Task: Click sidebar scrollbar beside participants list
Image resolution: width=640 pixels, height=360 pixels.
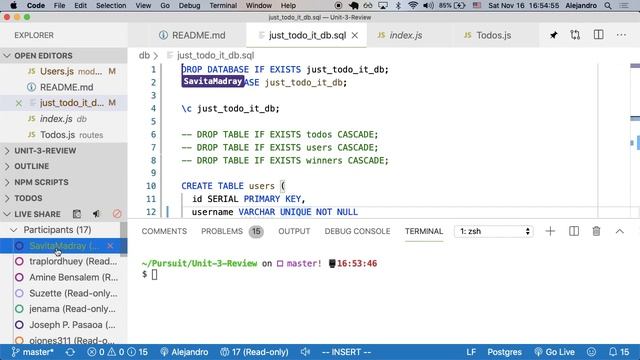Action: [124, 239]
